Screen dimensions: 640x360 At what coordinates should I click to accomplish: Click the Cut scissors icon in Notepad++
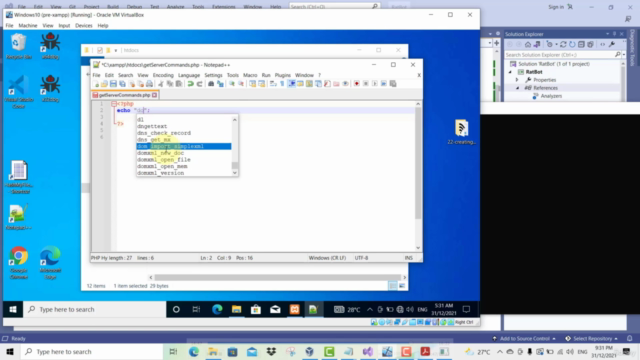(x=161, y=84)
